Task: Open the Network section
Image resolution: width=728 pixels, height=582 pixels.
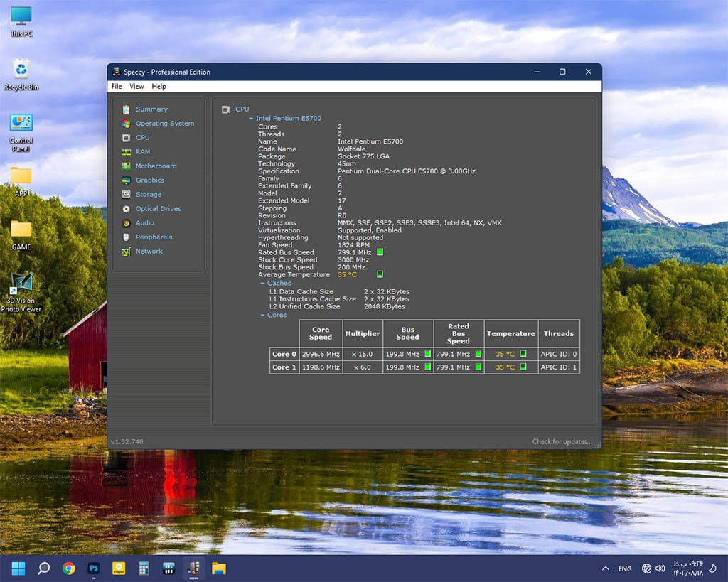Action: pos(149,252)
